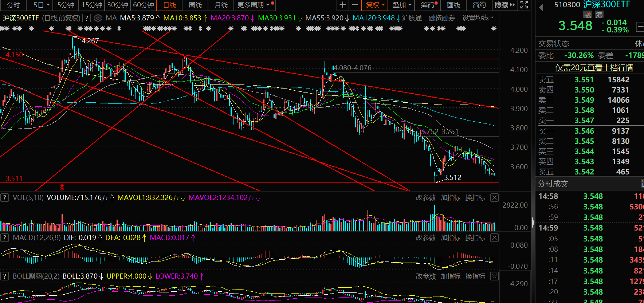644x303 pixels.
Task: Open 仅需20元查看十档行情 link
Action: 594,68
